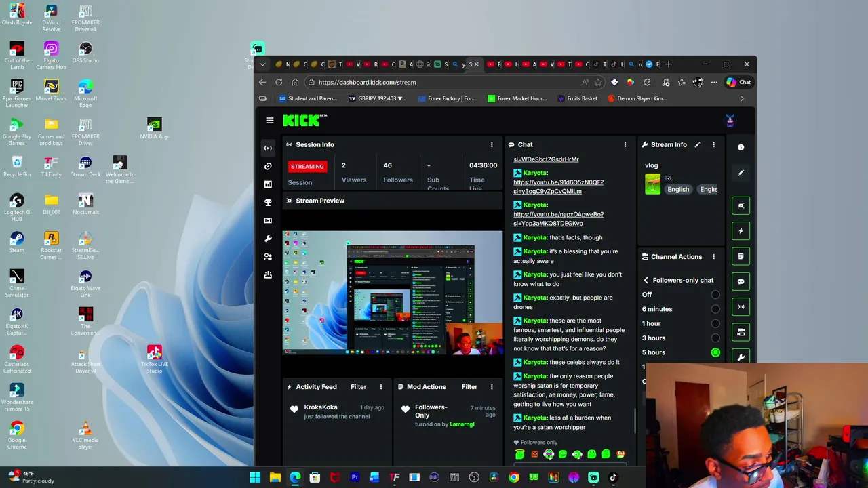868x488 pixels.
Task: Open a new browser tab
Action: (669, 64)
